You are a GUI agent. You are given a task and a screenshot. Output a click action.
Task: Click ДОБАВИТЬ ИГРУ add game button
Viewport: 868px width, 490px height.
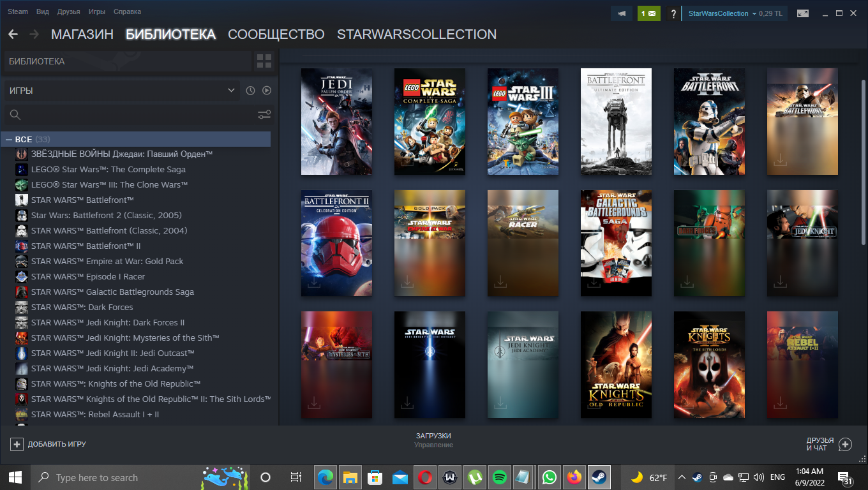tap(57, 444)
